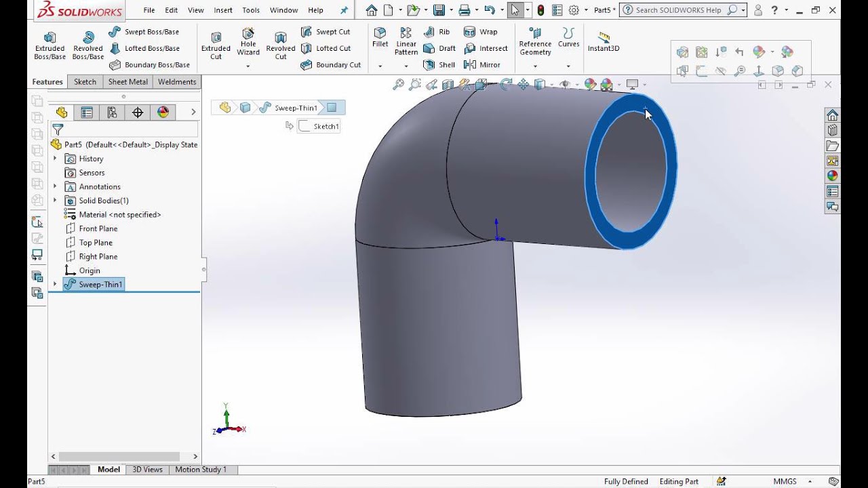Toggle the filter funnel in feature tree

58,129
